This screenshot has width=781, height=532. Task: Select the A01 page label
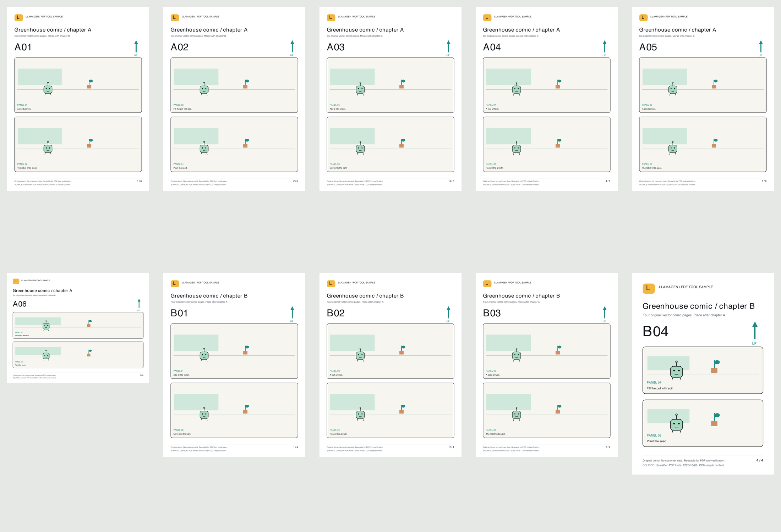[x=23, y=47]
